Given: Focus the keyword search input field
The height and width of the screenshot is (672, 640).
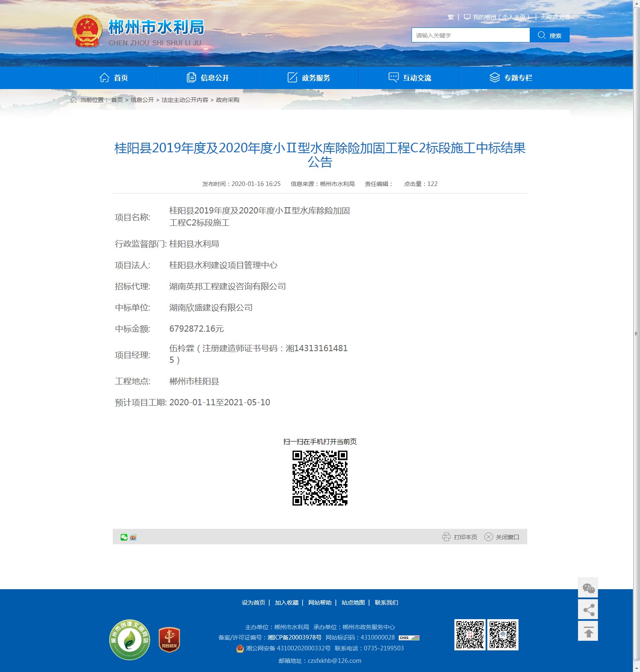Looking at the screenshot, I should point(471,35).
